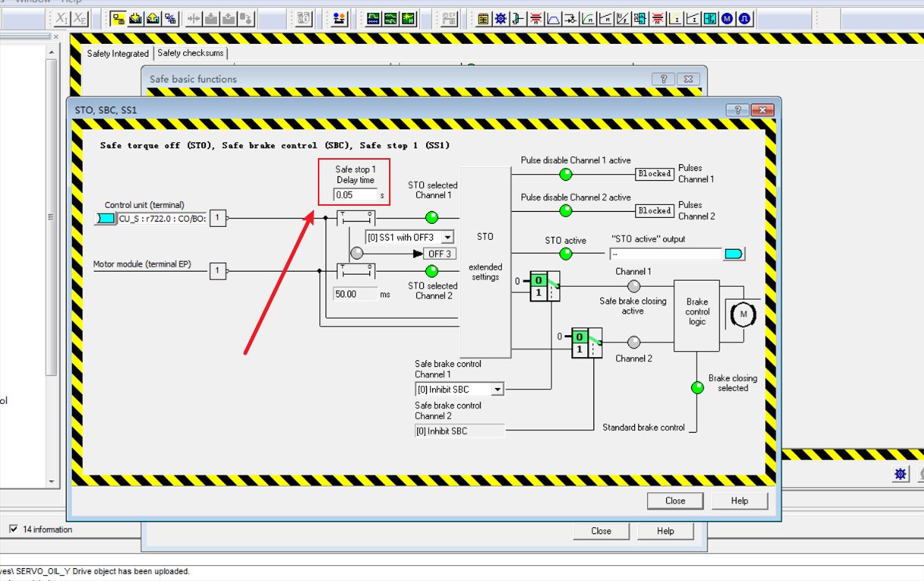Click the blue circled M toolbar icon
The height and width of the screenshot is (581, 924).
[727, 19]
